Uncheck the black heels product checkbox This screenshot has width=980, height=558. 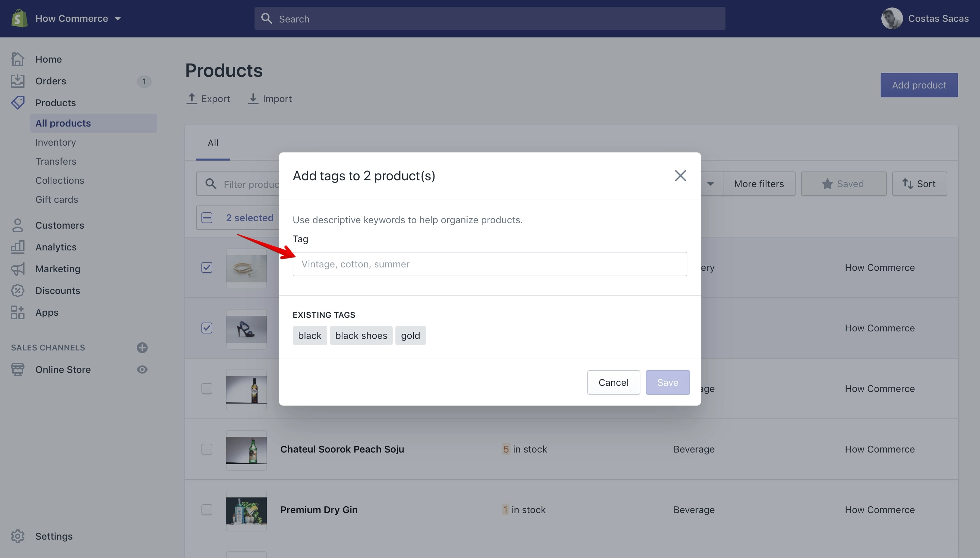tap(207, 328)
